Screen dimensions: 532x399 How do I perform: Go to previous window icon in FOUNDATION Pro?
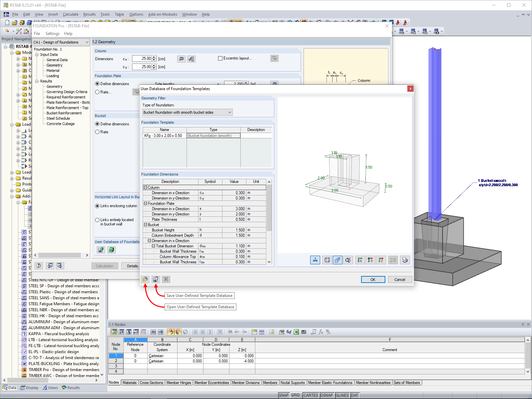click(x=50, y=266)
